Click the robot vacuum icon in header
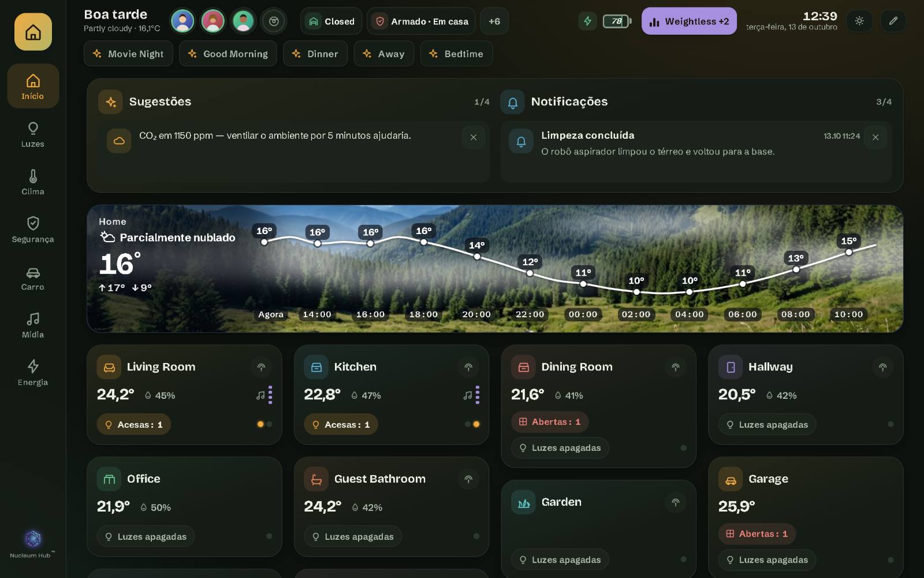 click(x=274, y=21)
